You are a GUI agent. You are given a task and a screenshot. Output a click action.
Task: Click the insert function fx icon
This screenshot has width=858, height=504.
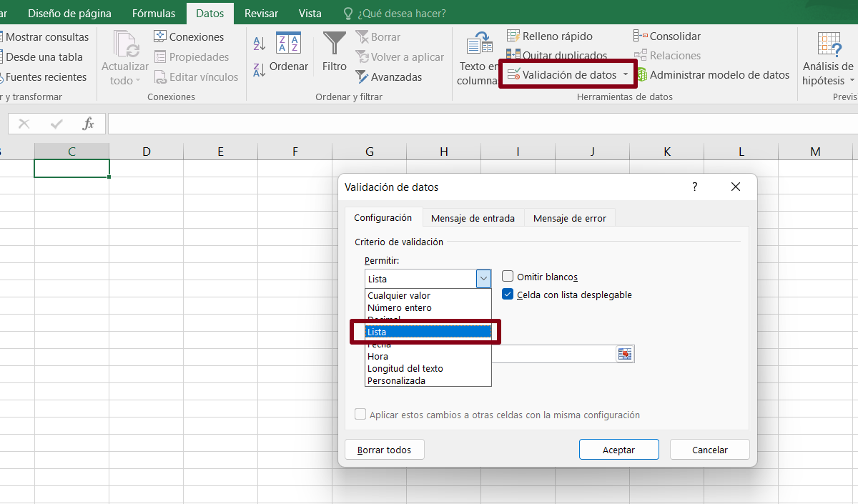pos(89,124)
